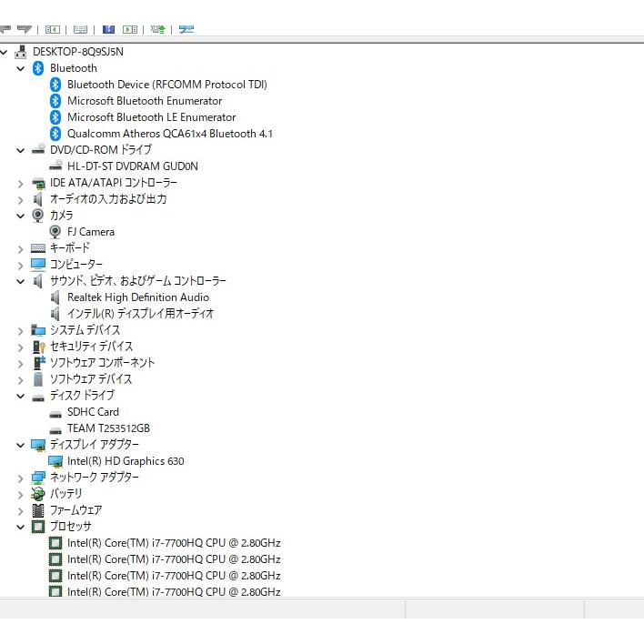Image resolution: width=644 pixels, height=644 pixels.
Task: Expand the キーボード category
Action: 21,249
